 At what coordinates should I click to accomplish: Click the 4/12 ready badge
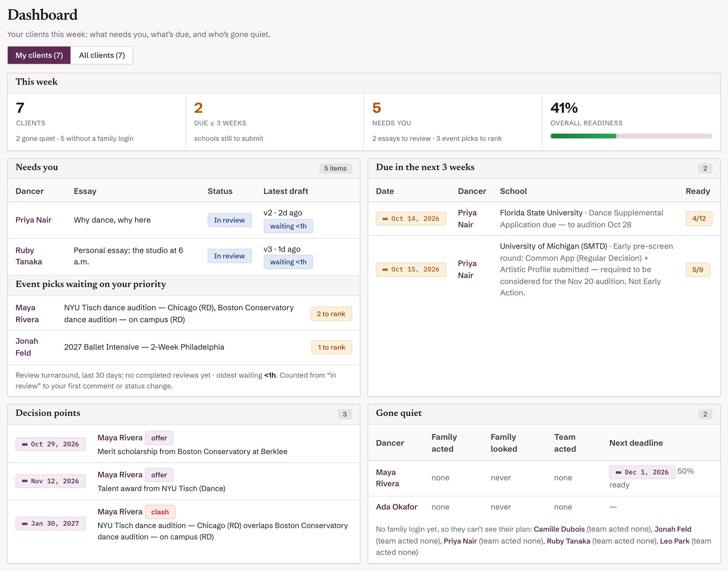pyautogui.click(x=699, y=219)
